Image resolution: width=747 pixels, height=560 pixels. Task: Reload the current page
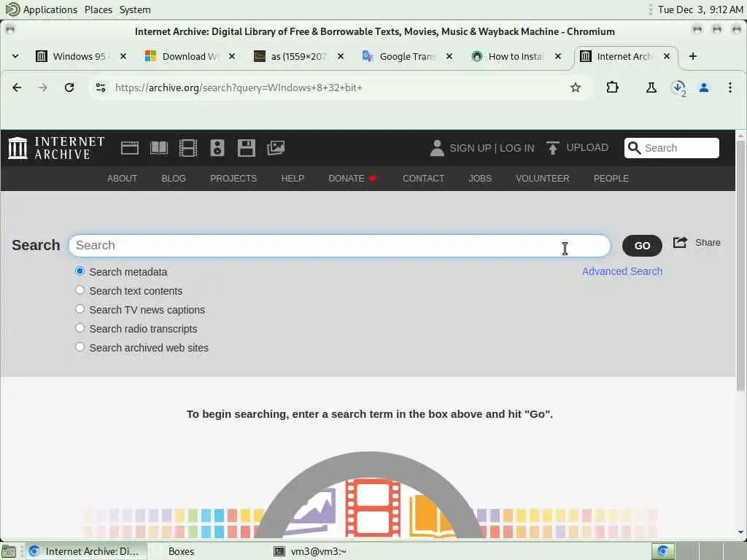coord(69,87)
